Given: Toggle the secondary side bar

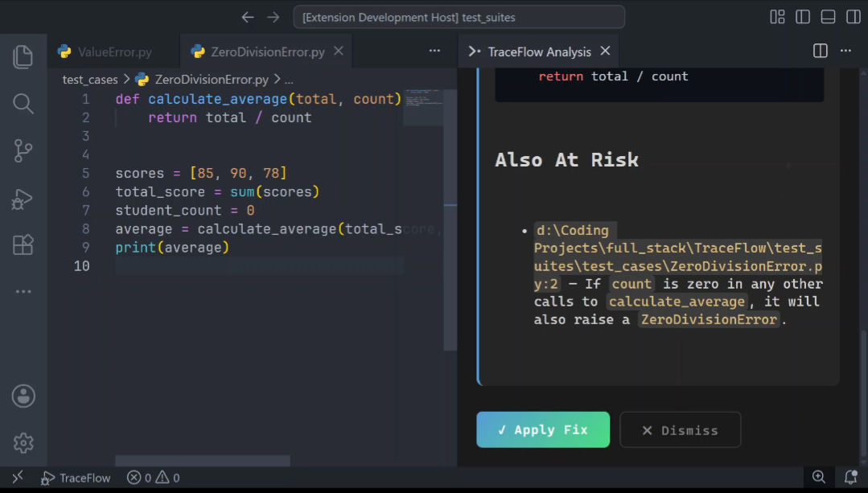Looking at the screenshot, I should [x=854, y=17].
